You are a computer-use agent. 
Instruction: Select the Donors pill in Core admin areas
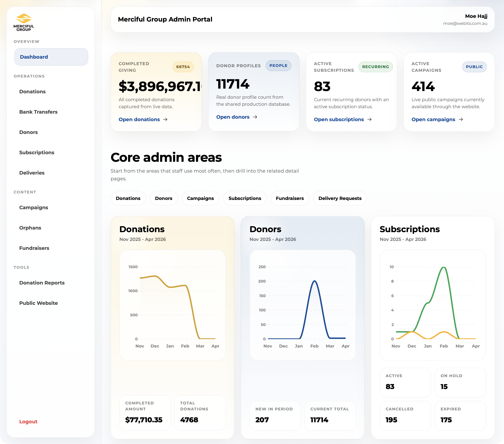164,198
